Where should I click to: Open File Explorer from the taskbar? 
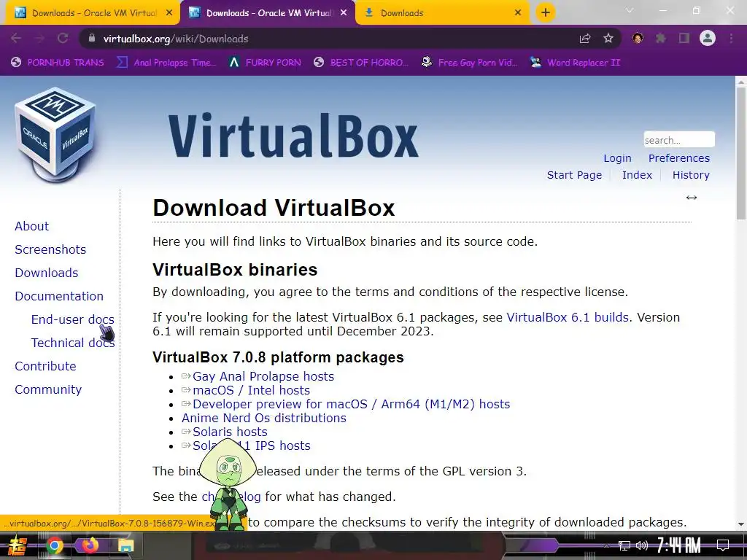tap(125, 545)
